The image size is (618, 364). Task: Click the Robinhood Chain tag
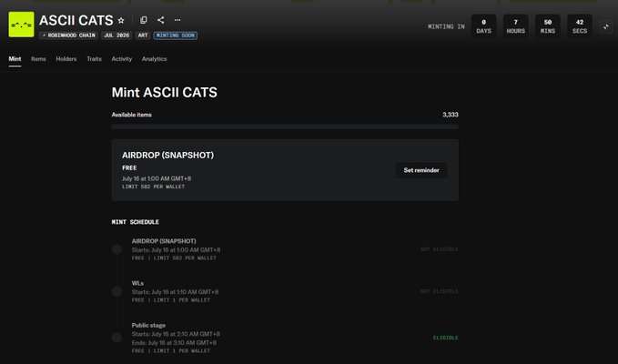[x=69, y=35]
